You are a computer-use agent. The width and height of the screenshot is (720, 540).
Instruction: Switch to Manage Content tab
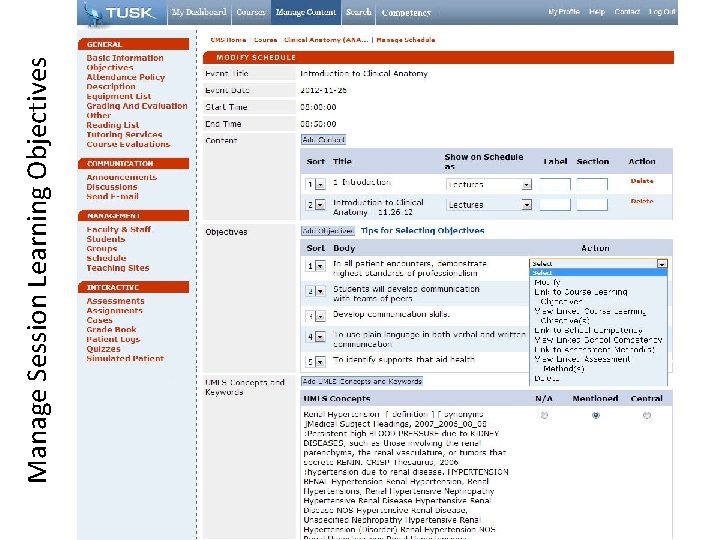[306, 12]
